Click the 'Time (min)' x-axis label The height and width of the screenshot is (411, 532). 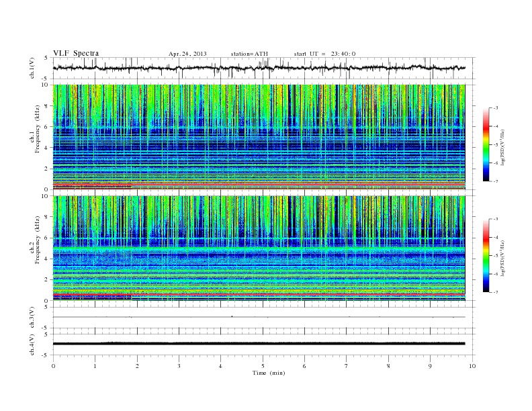coord(269,373)
